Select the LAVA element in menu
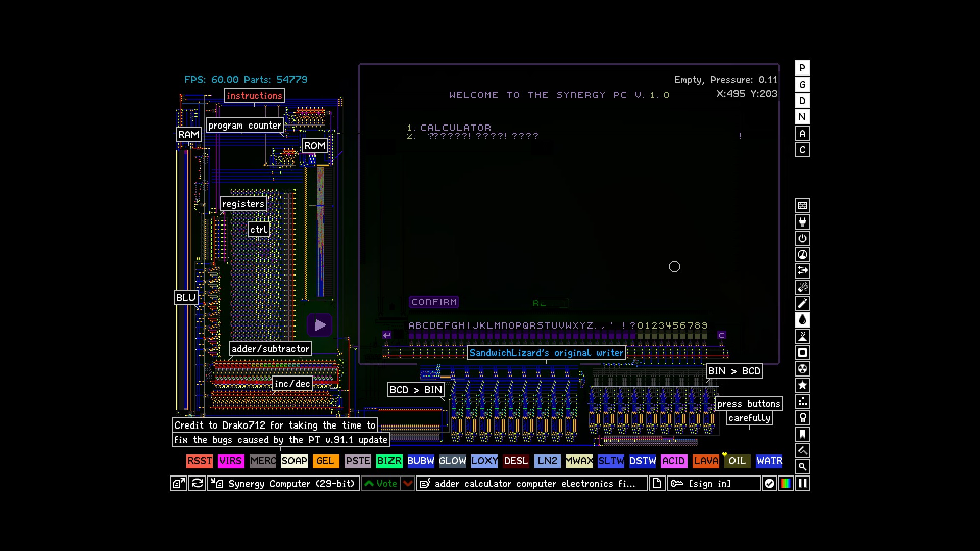This screenshot has width=980, height=551. [x=706, y=461]
